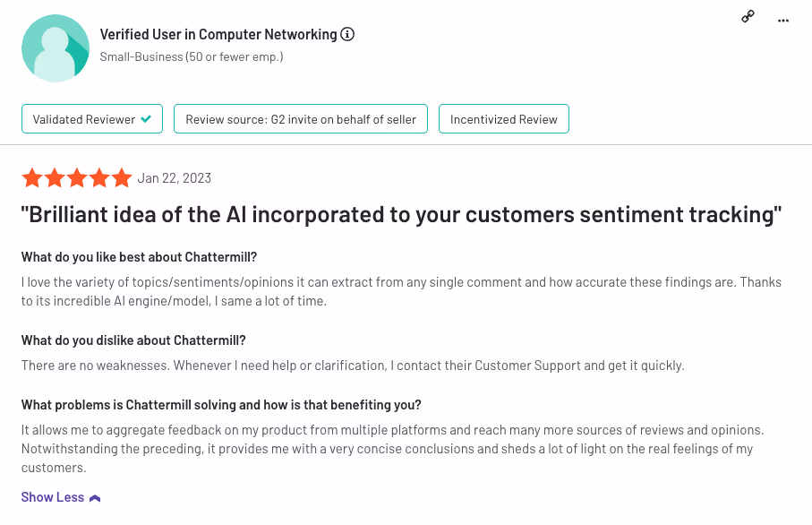Image resolution: width=812 pixels, height=525 pixels.
Task: Collapse review with the Show Less chevron
Action: coord(95,498)
